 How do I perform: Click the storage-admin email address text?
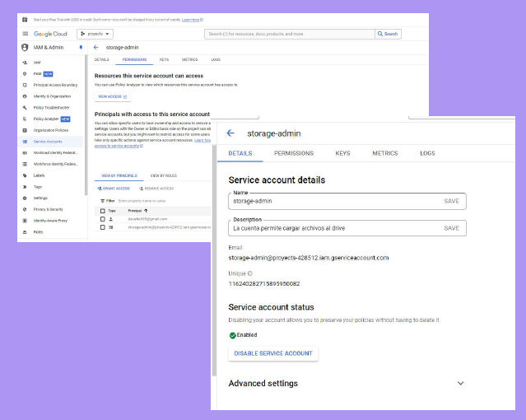(x=309, y=258)
